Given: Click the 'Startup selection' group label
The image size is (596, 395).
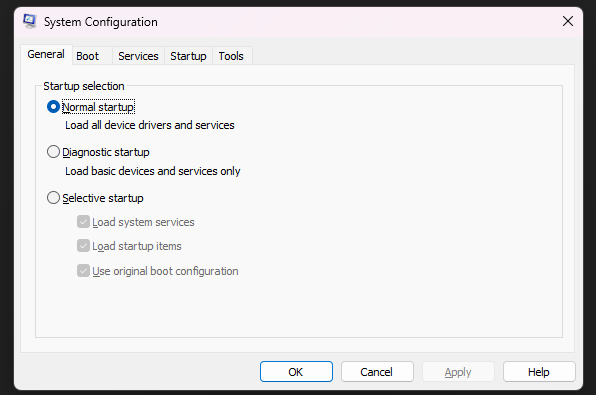Looking at the screenshot, I should pyautogui.click(x=84, y=86).
